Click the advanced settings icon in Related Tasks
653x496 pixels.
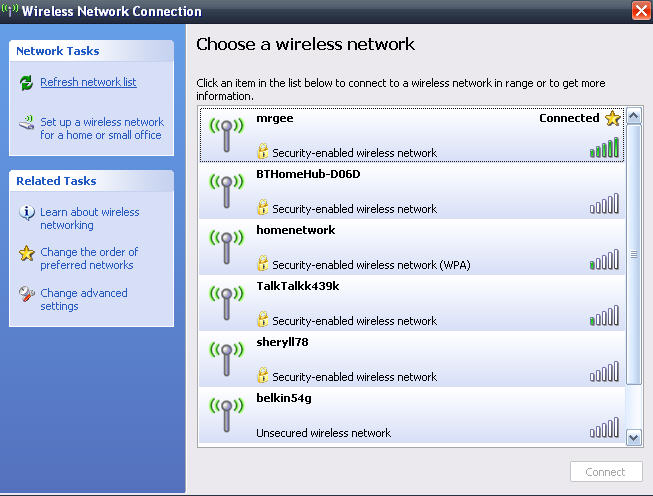[27, 294]
